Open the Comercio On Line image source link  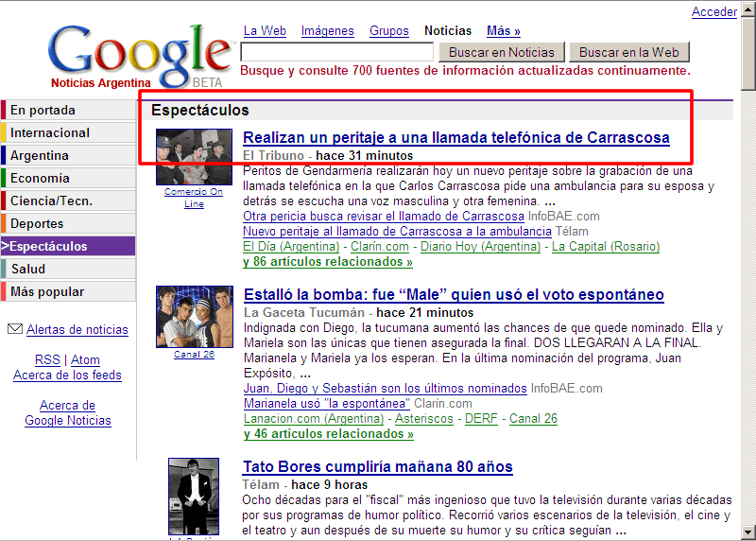[x=194, y=198]
